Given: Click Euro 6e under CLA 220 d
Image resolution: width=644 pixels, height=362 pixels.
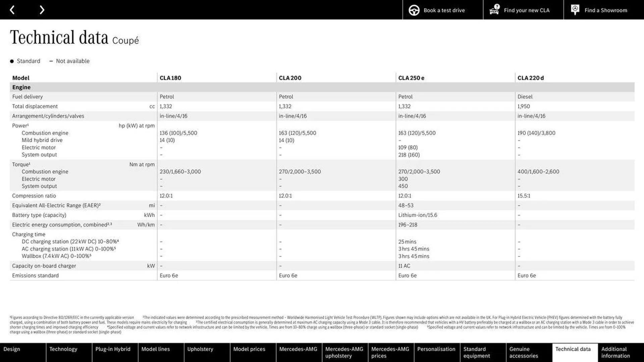Looking at the screenshot, I should tap(527, 276).
